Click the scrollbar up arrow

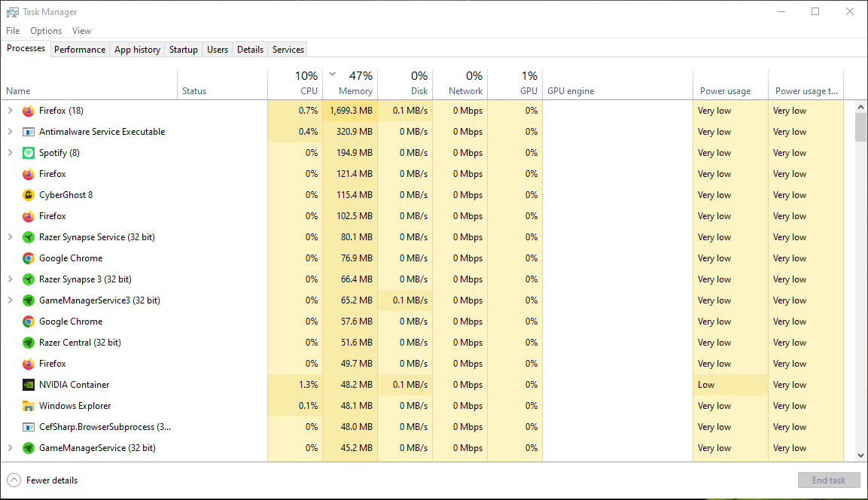(860, 107)
